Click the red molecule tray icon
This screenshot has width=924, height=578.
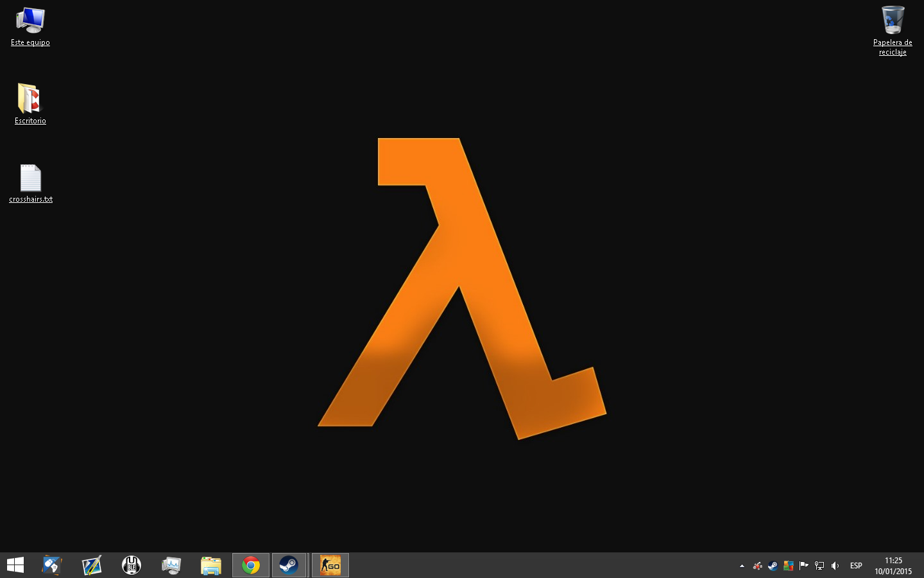tap(758, 566)
